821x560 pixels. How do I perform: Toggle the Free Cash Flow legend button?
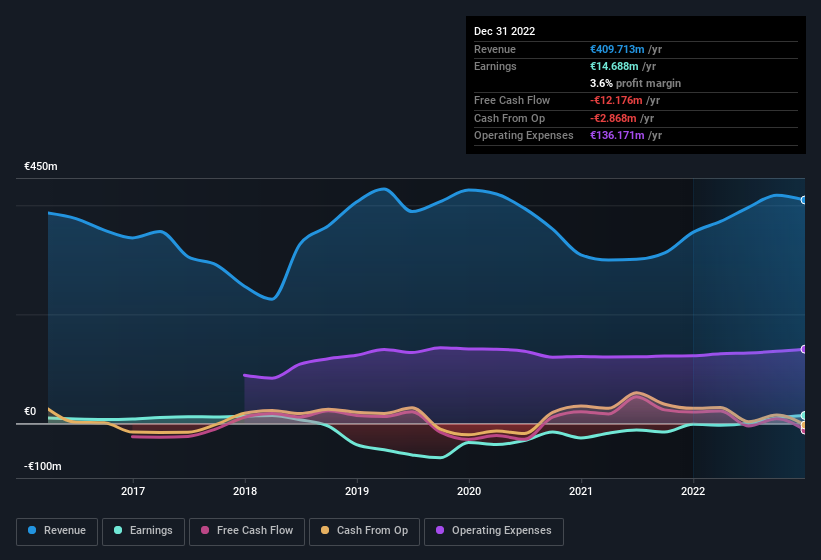point(247,531)
